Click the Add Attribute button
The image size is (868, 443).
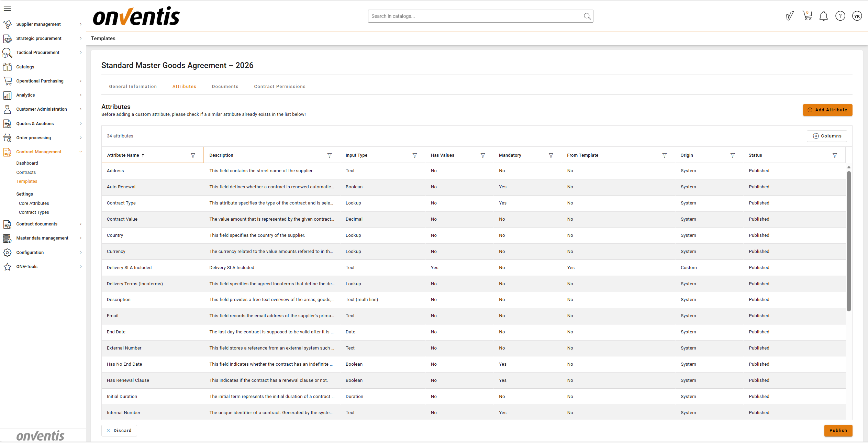pyautogui.click(x=827, y=110)
